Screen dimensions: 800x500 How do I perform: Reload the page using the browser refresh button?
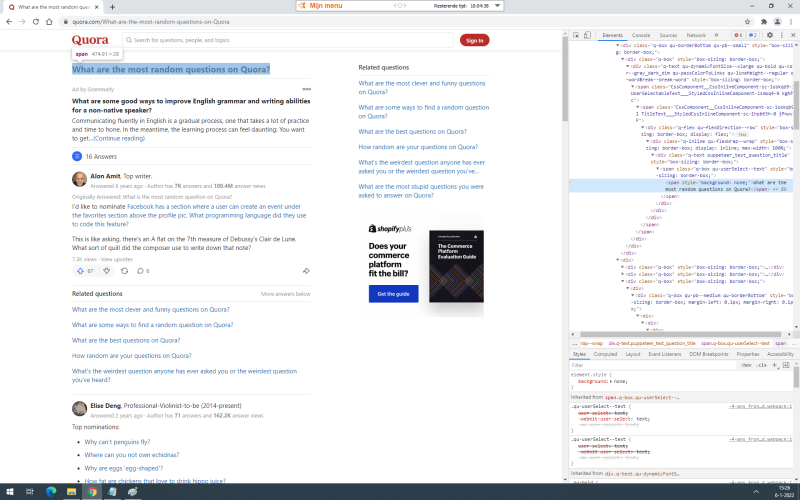coord(36,21)
